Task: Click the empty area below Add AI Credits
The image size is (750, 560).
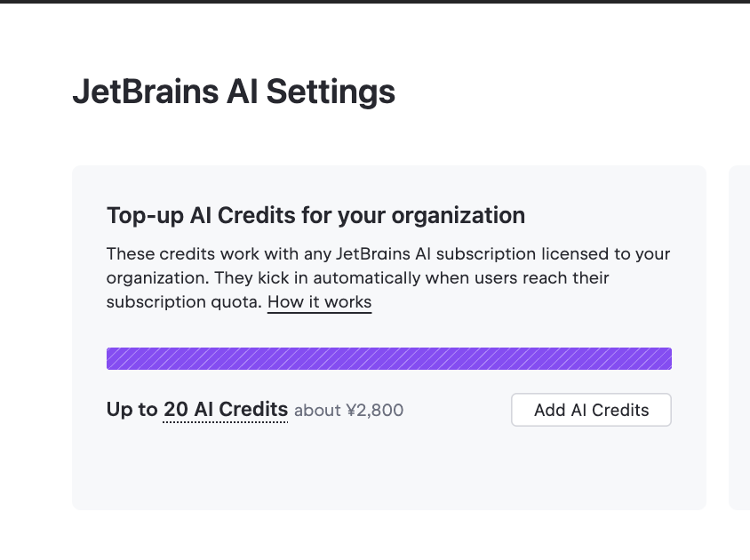Action: tap(591, 467)
